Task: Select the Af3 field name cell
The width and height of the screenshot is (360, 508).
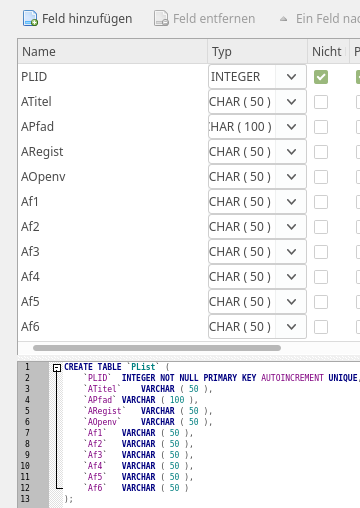Action: tap(113, 252)
